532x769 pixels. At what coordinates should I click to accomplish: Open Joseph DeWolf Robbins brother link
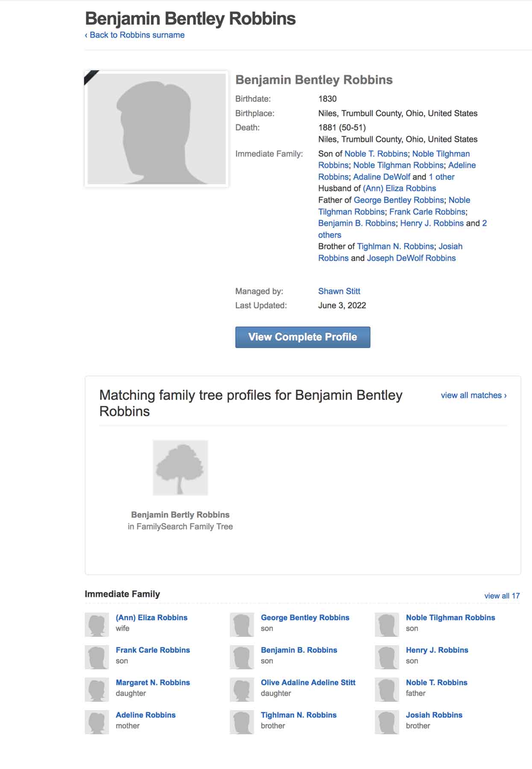click(411, 258)
